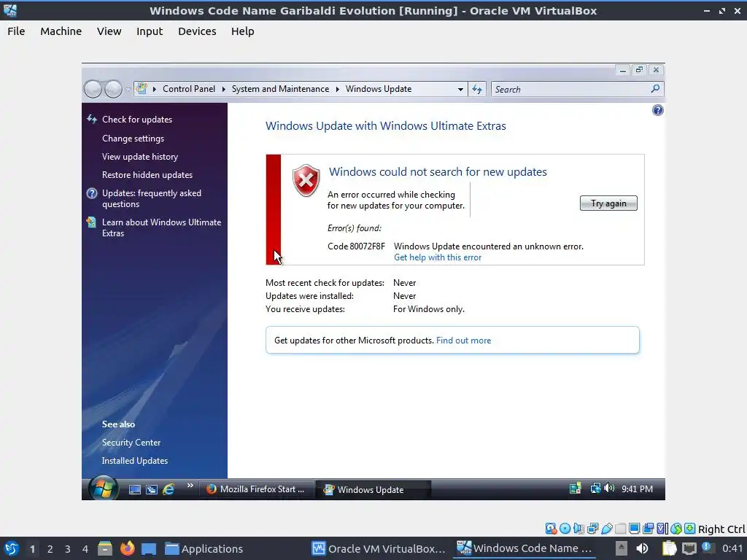Click the Vista clock showing 9:41 PM
Viewport: 747px width, 560px height.
[x=637, y=489]
